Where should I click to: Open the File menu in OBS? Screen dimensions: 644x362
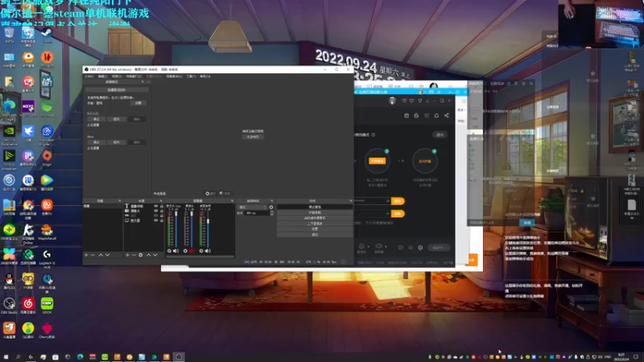[89, 76]
